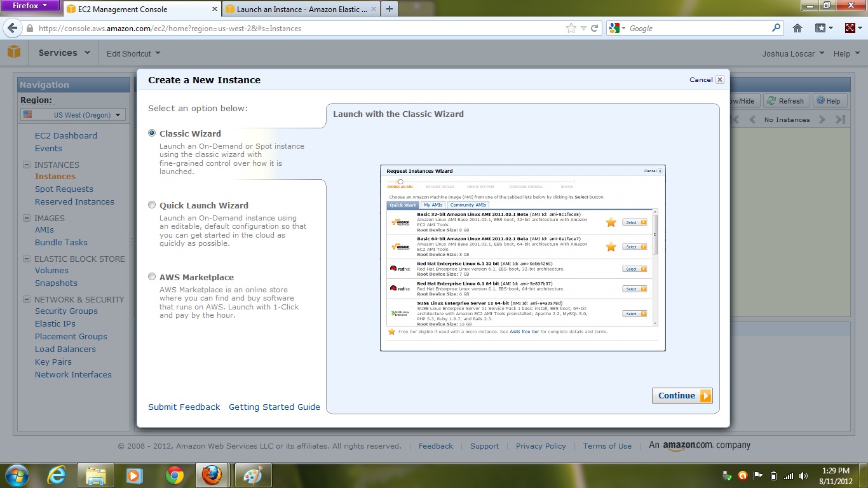This screenshot has width=868, height=488.
Task: Open EC2 Dashboard in navigation
Action: tap(66, 135)
